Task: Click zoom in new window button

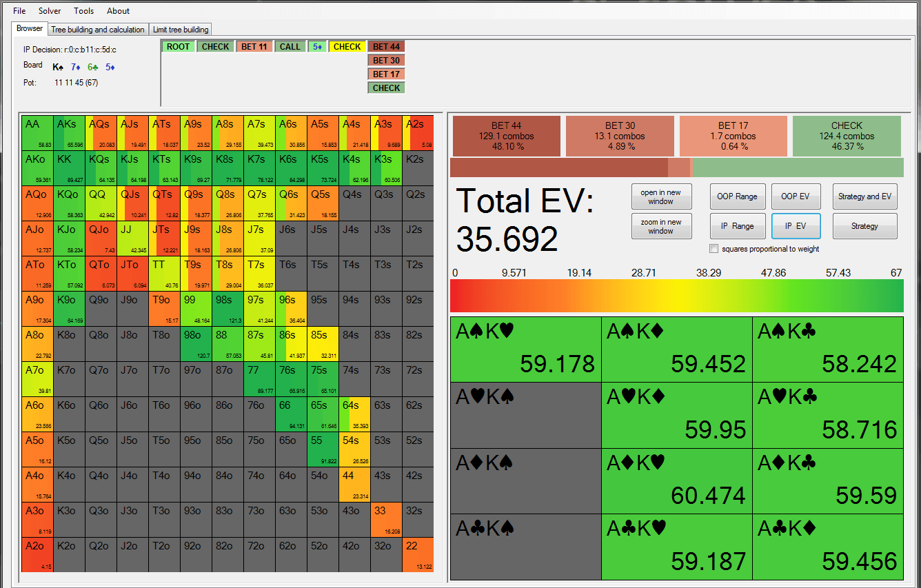Action: click(x=661, y=226)
